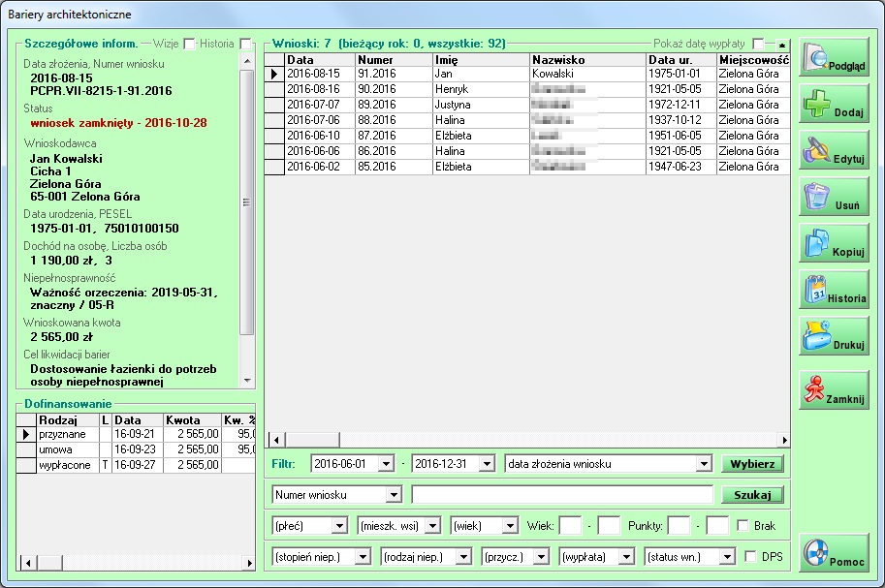885x588 pixels.
Task: Click the details panel vertical scrollbar thumb
Action: point(246,202)
